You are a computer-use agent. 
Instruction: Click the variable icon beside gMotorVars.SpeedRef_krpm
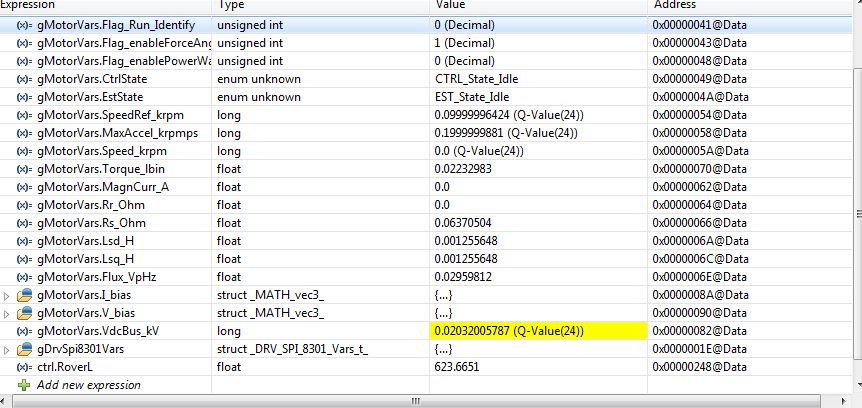click(25, 115)
